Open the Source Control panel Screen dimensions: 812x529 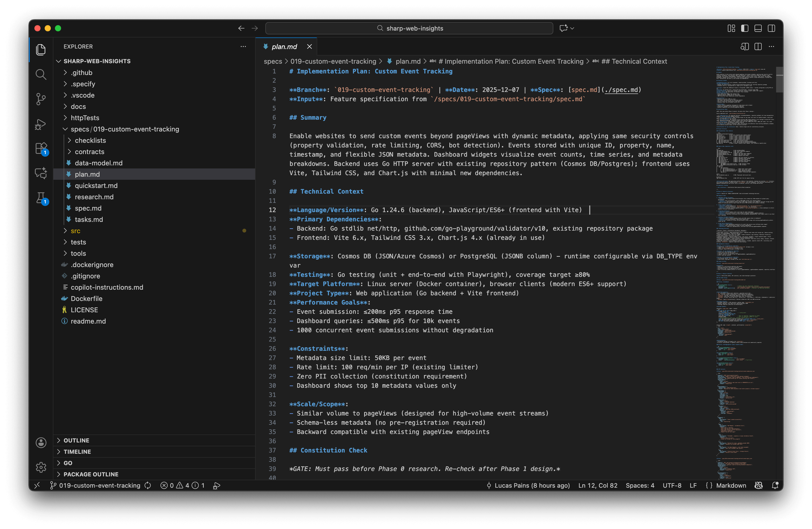[x=41, y=99]
